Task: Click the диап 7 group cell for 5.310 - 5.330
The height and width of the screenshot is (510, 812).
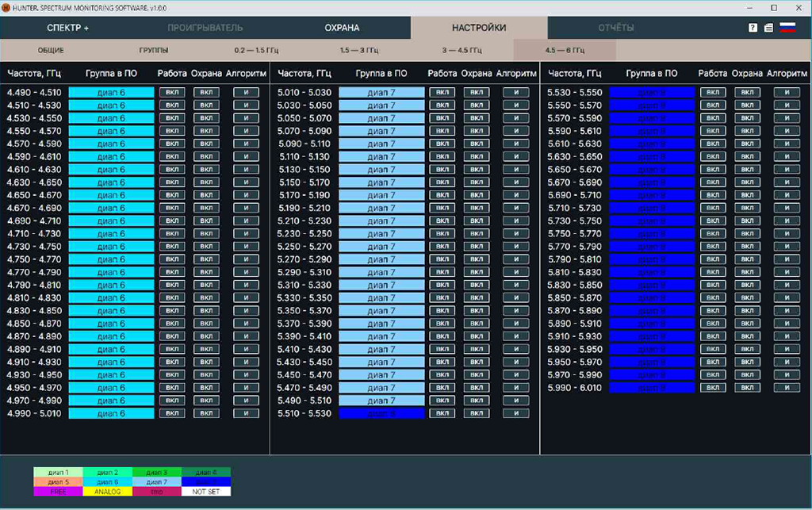Action: [x=381, y=285]
